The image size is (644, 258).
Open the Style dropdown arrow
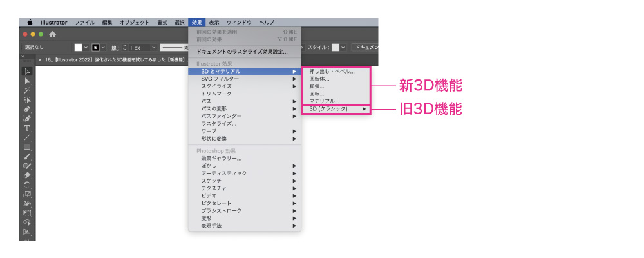coord(343,47)
